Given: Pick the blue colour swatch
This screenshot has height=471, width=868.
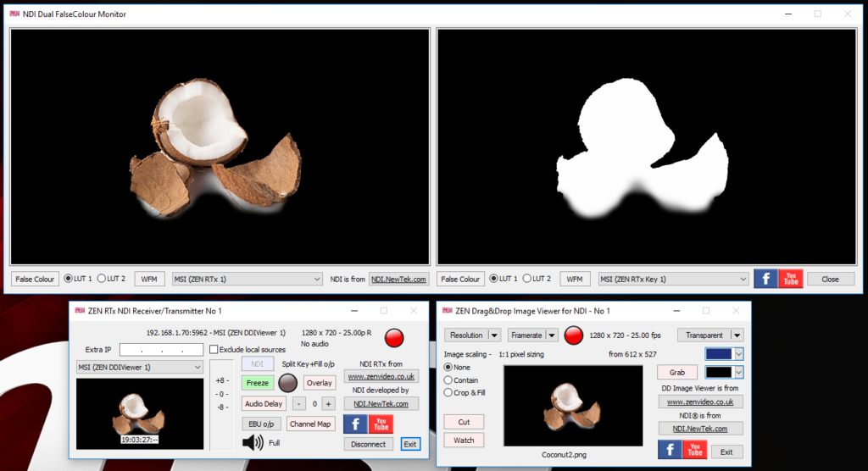Looking at the screenshot, I should click(719, 353).
